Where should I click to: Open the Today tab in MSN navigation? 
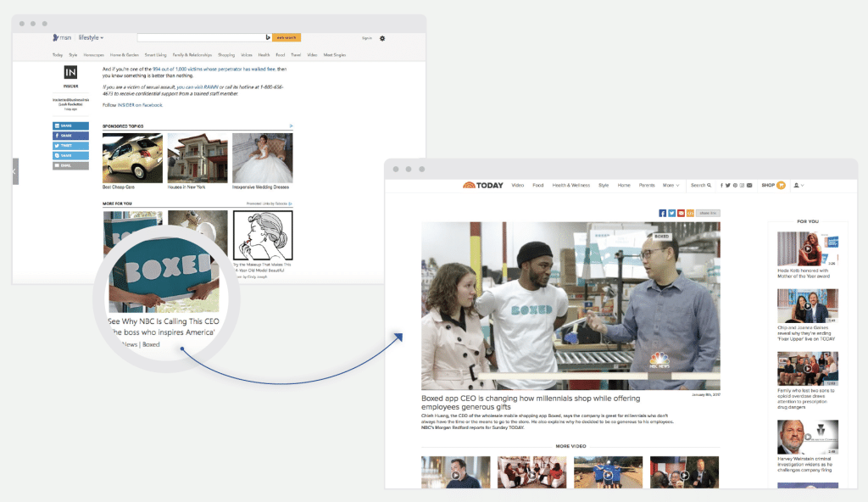(58, 55)
